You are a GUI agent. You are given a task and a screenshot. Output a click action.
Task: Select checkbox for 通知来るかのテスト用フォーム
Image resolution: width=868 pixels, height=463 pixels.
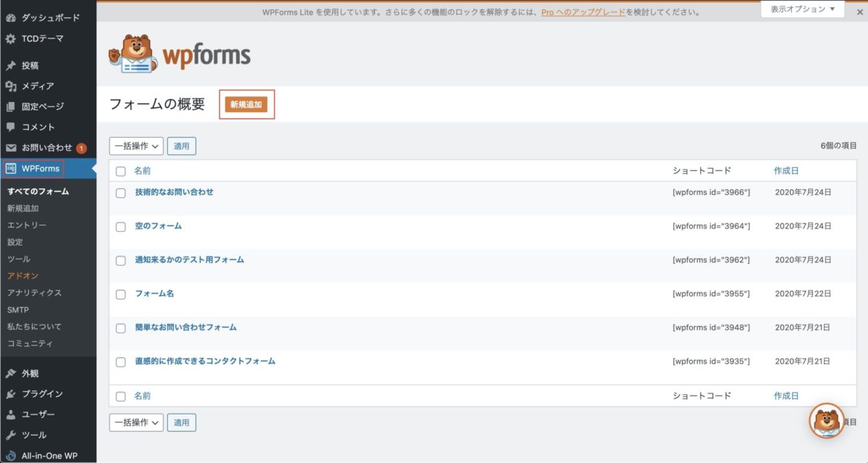121,260
